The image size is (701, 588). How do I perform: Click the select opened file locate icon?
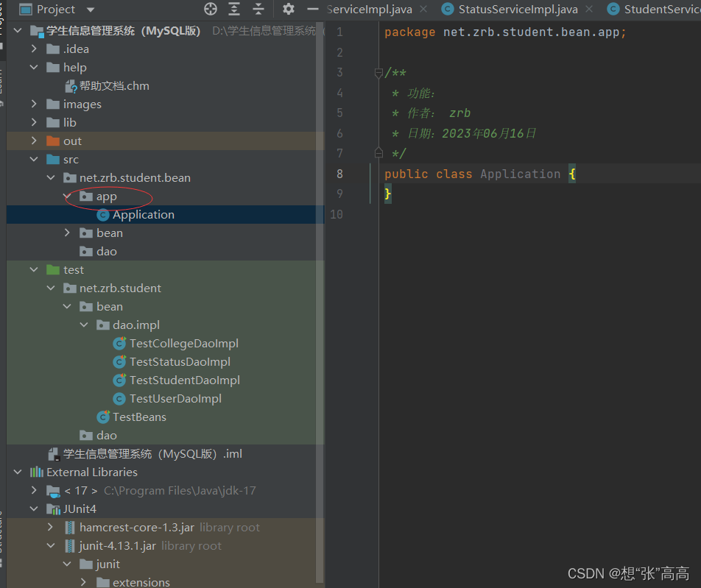pyautogui.click(x=211, y=9)
